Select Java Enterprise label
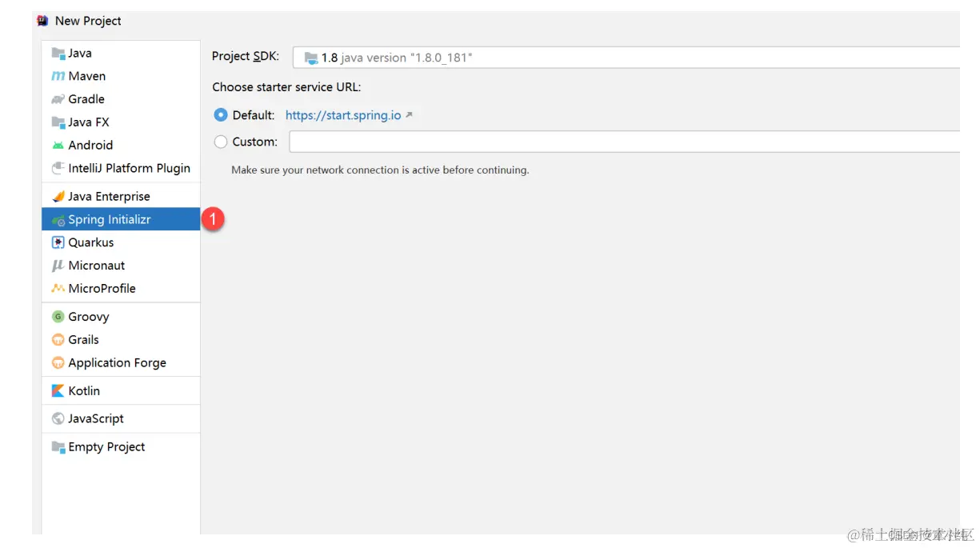The height and width of the screenshot is (548, 980). point(109,196)
